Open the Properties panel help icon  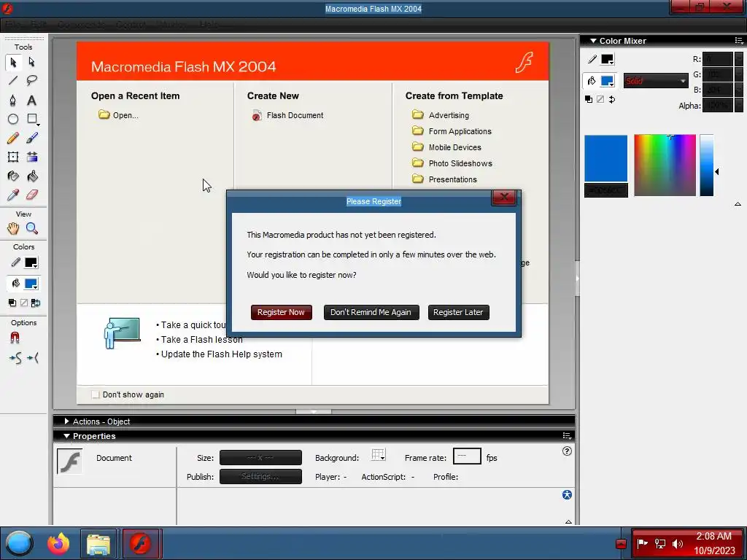pyautogui.click(x=566, y=451)
